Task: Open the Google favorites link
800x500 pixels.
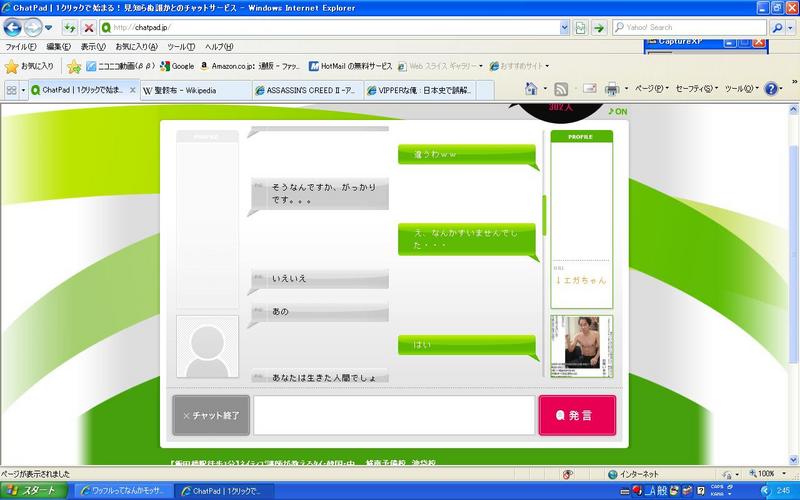Action: (177, 66)
